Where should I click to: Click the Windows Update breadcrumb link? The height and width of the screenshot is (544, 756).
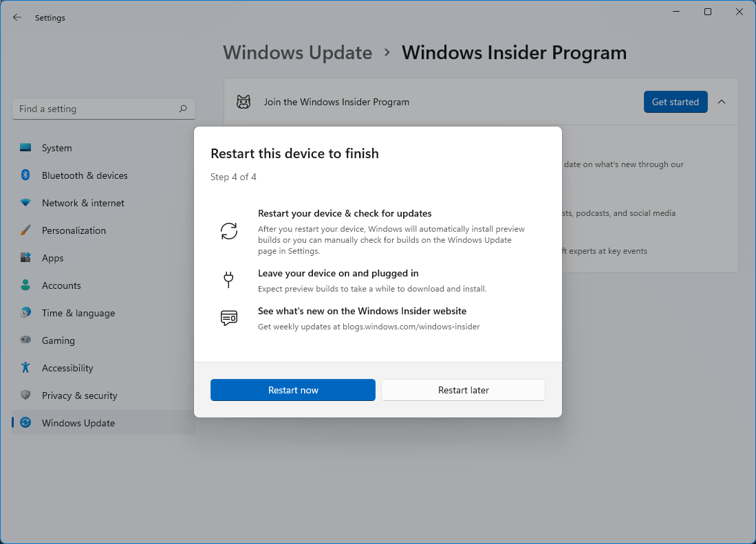click(297, 53)
